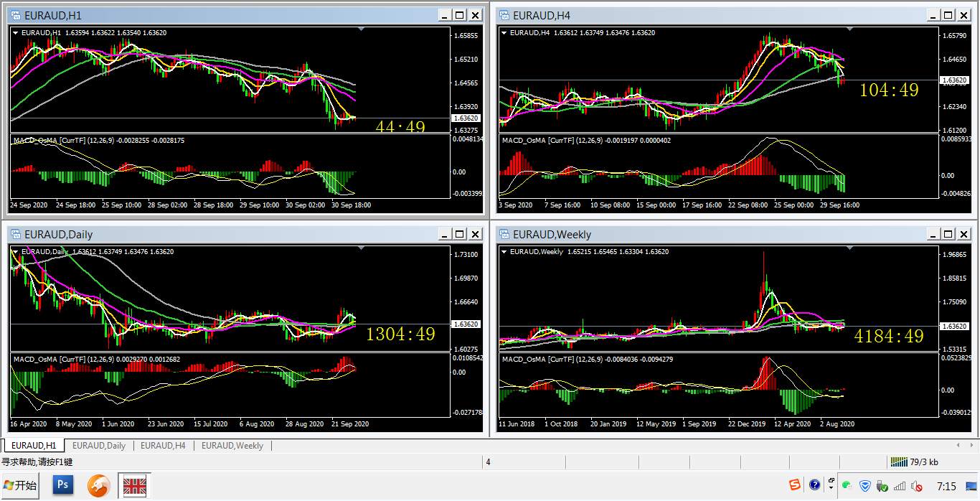Click the Sogou input method tray icon
The height and width of the screenshot is (501, 980).
tap(795, 486)
